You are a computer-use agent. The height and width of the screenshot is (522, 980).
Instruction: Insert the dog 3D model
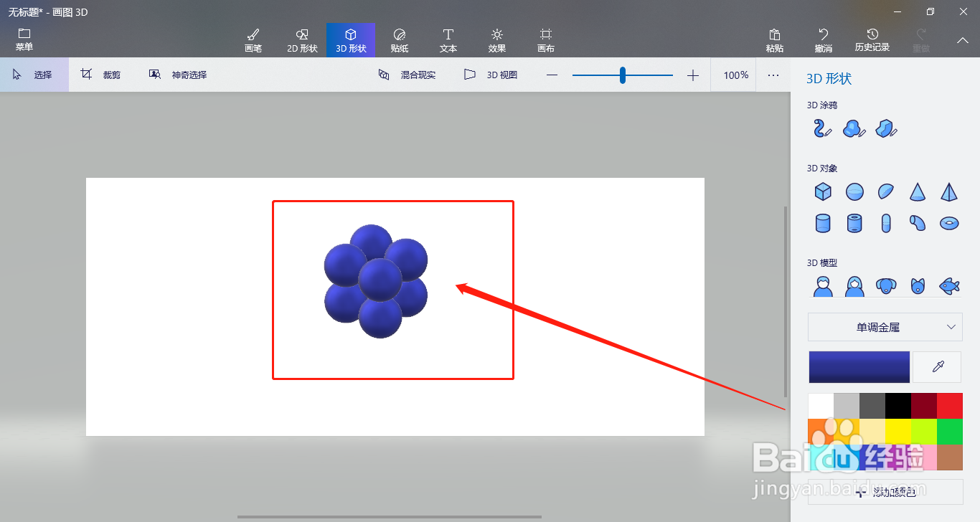point(886,286)
